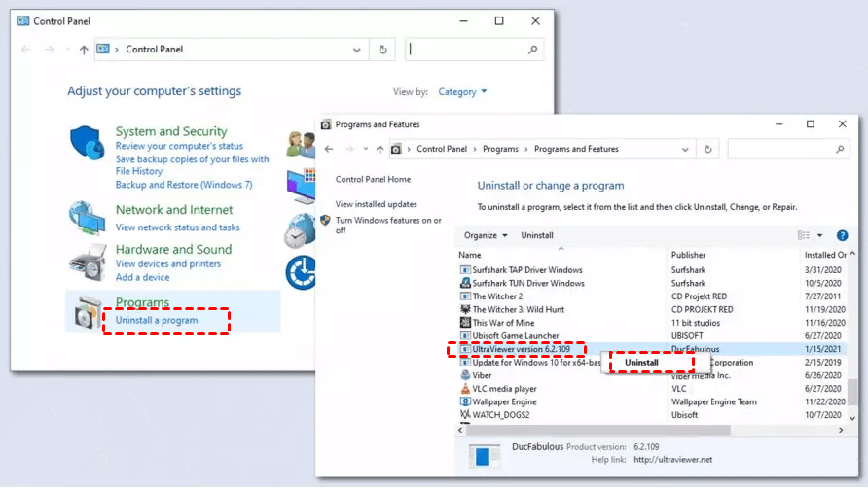Open System and Security link
Screen dimensions: 868x488
(171, 131)
